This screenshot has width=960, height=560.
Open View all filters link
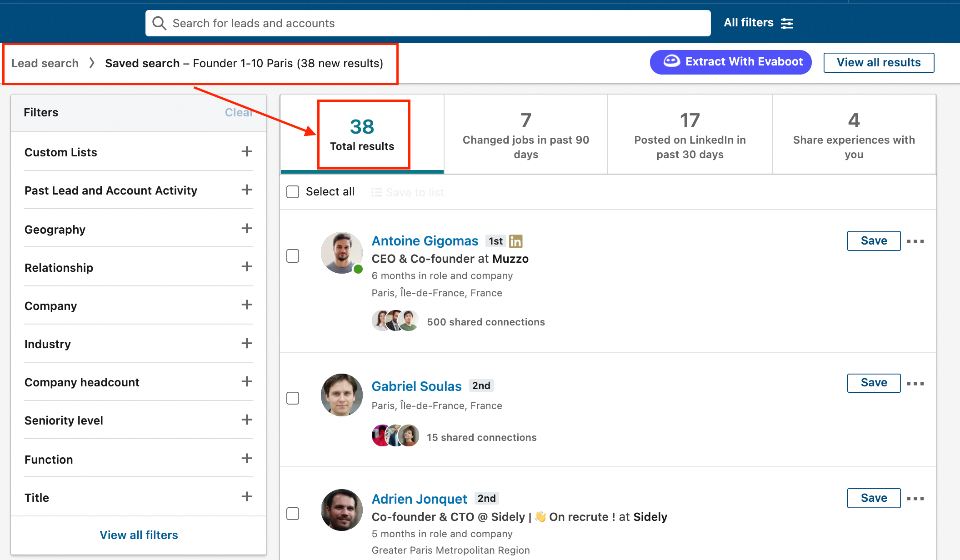coord(139,535)
